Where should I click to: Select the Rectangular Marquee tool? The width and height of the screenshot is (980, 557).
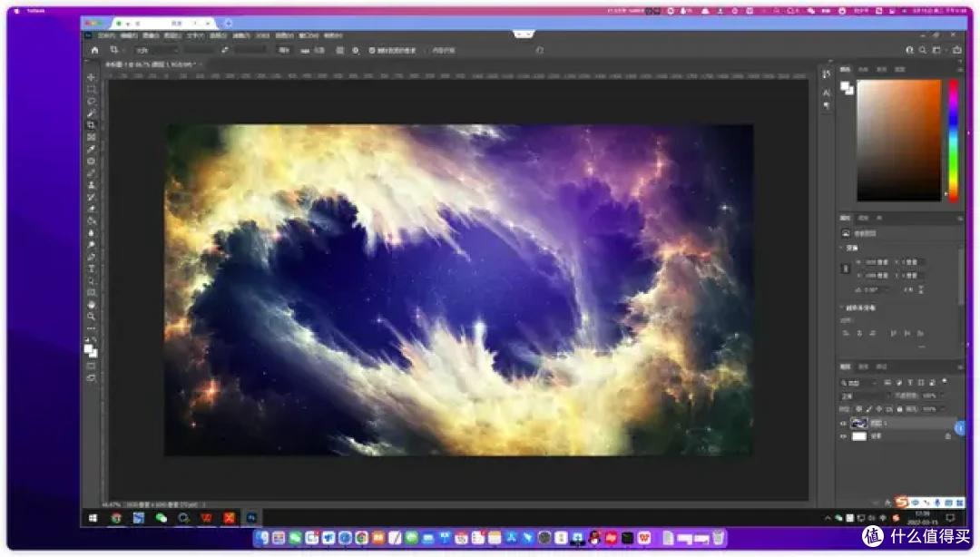click(x=92, y=90)
